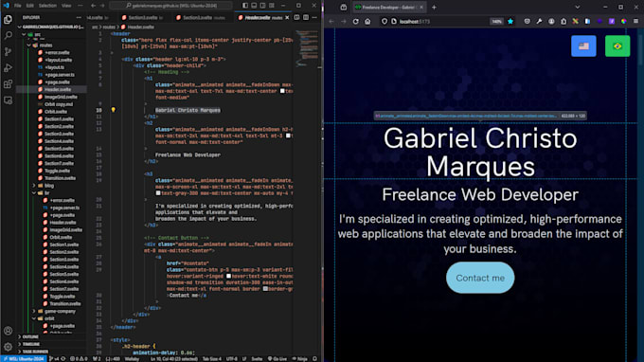Image resolution: width=644 pixels, height=362 pixels.
Task: Click the Firefox tracking protection shield icon
Action: point(385,22)
